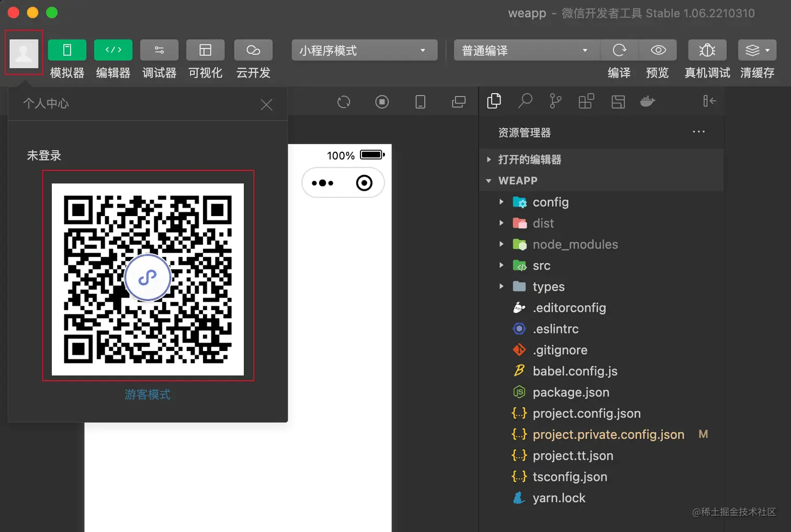Click the 游客模式 guest mode link
791x532 pixels.
[x=148, y=394]
